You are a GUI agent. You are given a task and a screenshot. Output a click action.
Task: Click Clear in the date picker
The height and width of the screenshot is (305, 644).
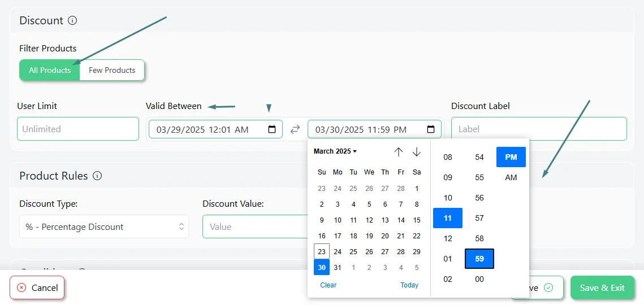[x=328, y=285]
